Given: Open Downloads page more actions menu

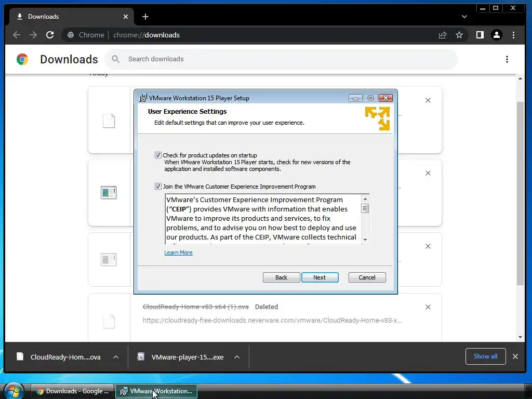Looking at the screenshot, I should 507,59.
